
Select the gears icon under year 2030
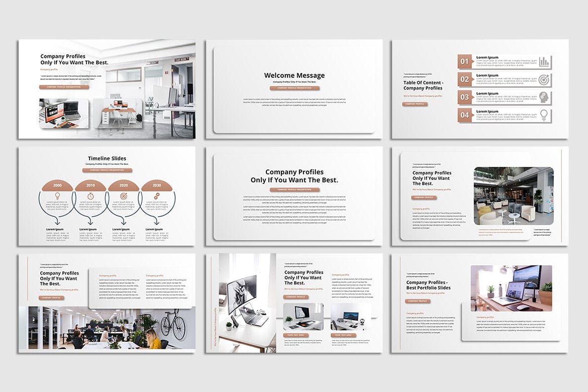(156, 195)
